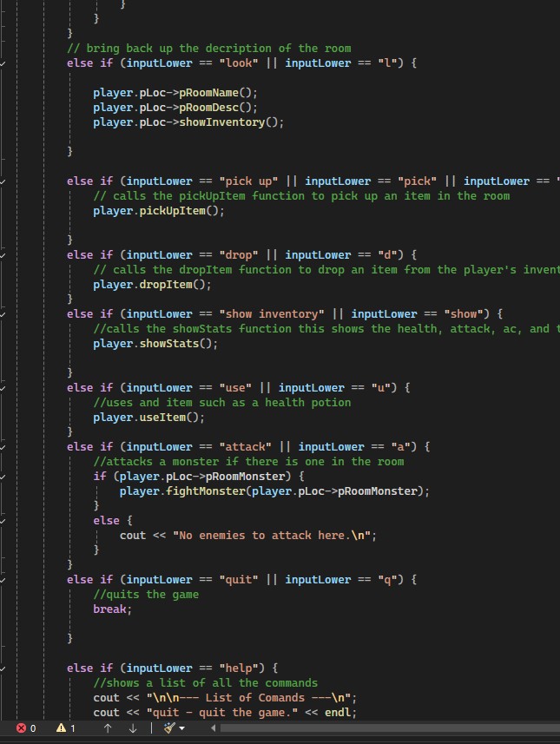This screenshot has height=744, width=560.
Task: Click the break; statement
Action: pos(112,609)
